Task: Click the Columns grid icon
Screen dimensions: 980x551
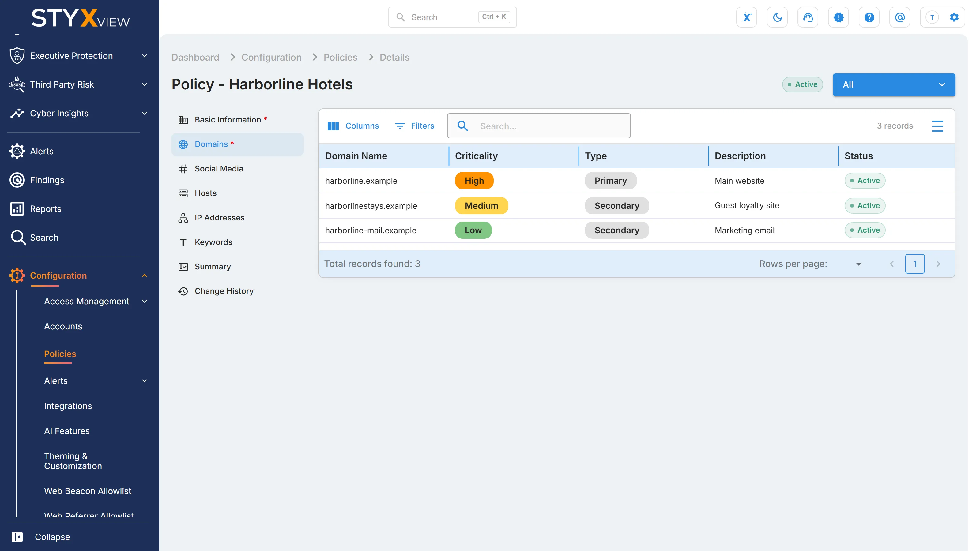Action: tap(333, 126)
